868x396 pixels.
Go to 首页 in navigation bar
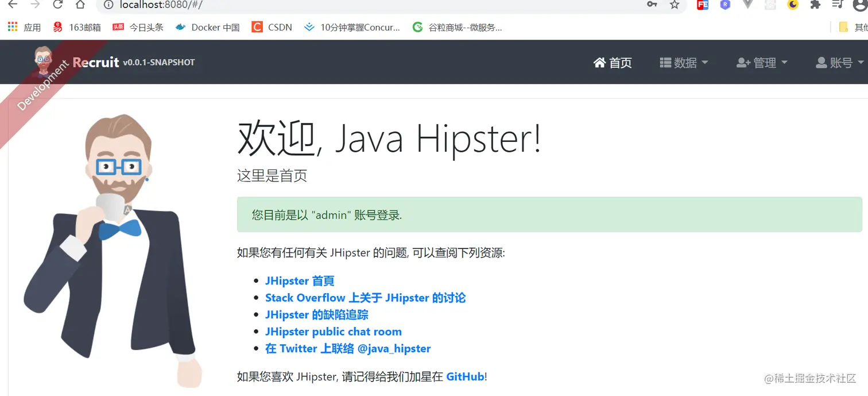[613, 63]
